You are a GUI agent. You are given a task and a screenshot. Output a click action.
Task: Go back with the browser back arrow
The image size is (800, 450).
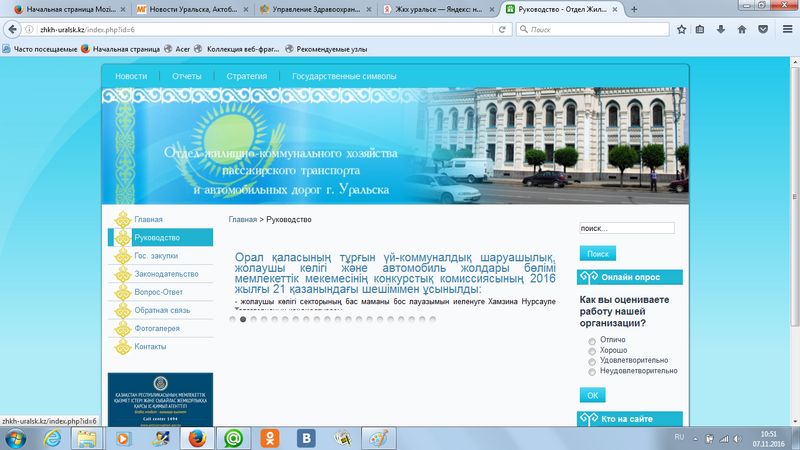click(12, 30)
